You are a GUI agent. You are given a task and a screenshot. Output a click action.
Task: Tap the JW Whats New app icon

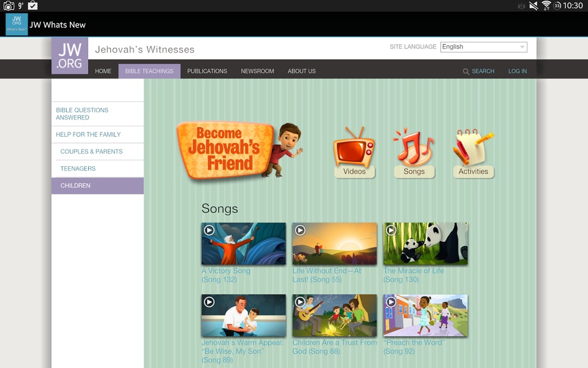pos(17,25)
